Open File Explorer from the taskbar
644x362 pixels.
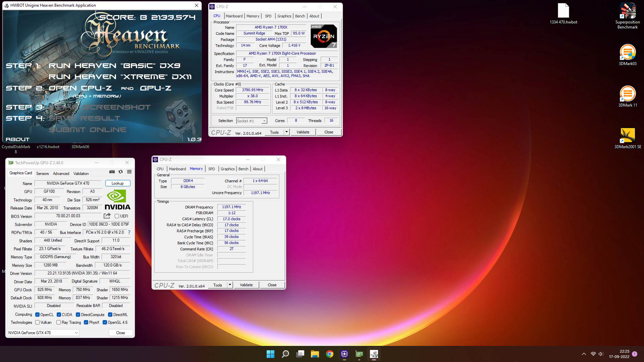coord(315,354)
